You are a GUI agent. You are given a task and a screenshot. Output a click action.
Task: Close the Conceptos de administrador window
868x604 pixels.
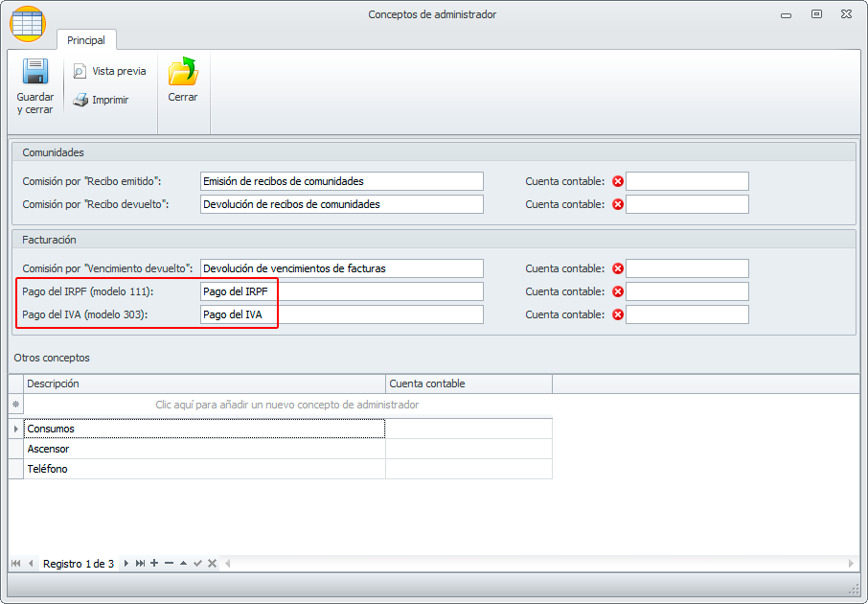tap(846, 14)
